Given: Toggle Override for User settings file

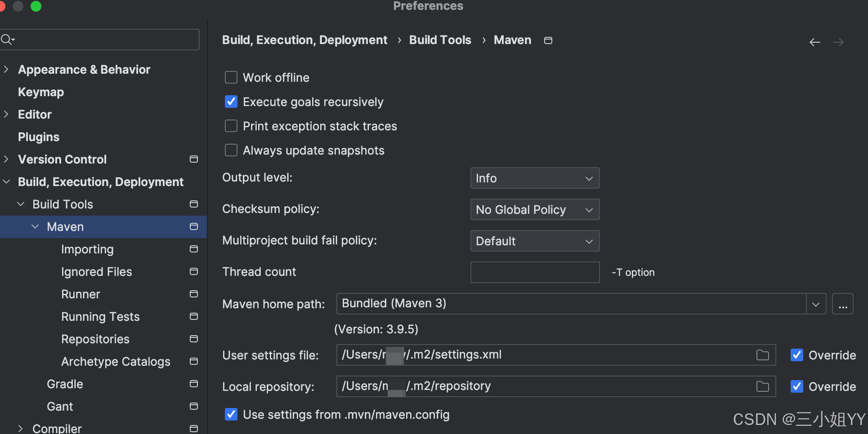Looking at the screenshot, I should click(797, 355).
